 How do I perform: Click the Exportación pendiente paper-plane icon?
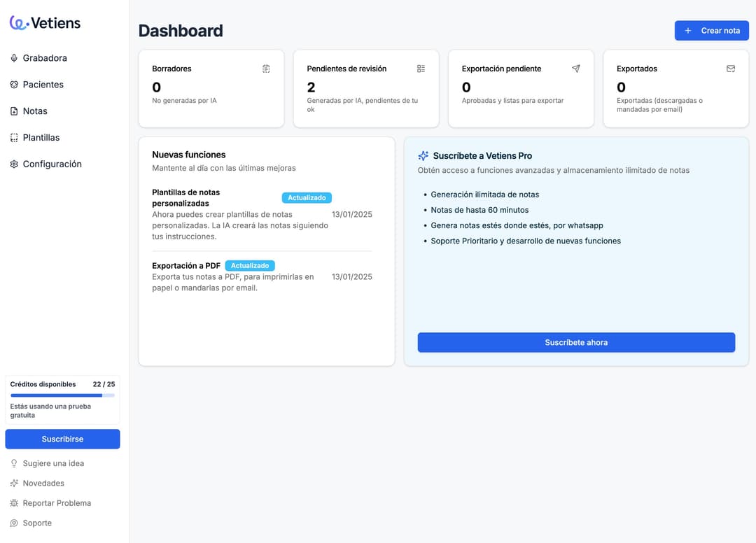(575, 69)
